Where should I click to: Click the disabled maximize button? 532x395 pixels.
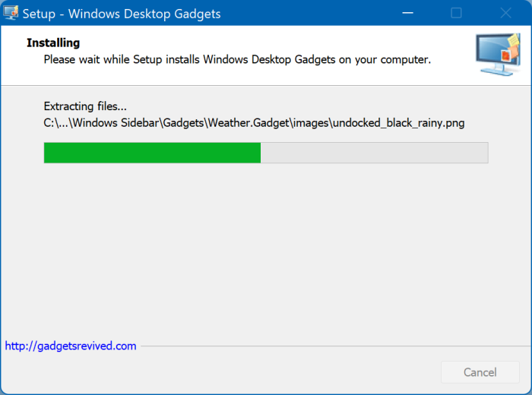click(x=456, y=13)
